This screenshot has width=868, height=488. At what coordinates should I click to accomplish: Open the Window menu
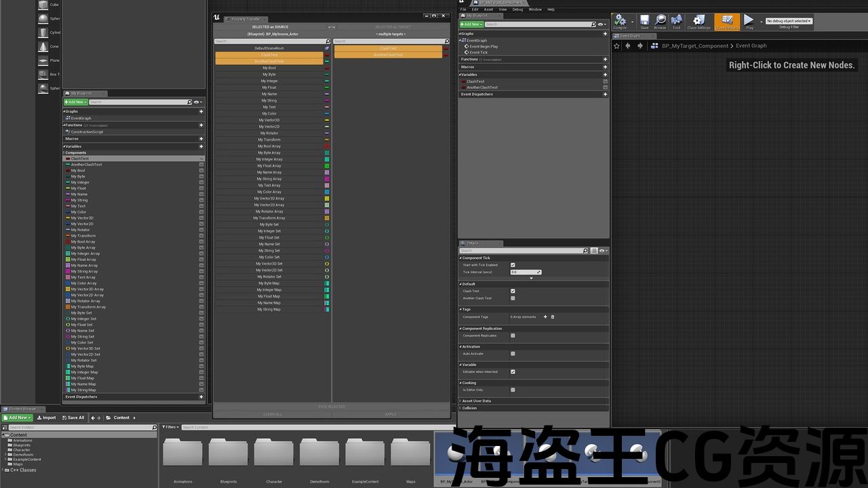point(534,9)
